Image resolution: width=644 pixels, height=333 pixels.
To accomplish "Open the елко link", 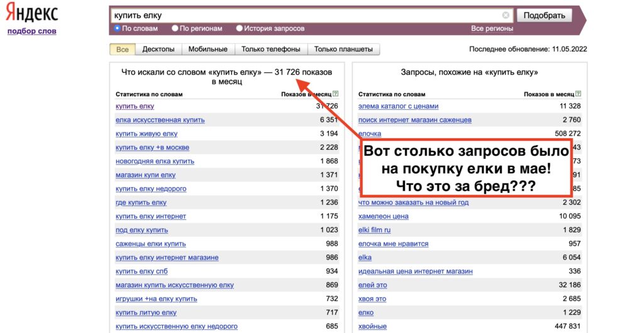I will (366, 312).
